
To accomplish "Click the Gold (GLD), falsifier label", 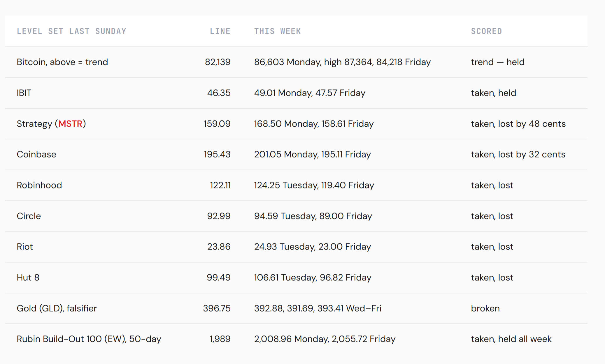I will coord(57,308).
